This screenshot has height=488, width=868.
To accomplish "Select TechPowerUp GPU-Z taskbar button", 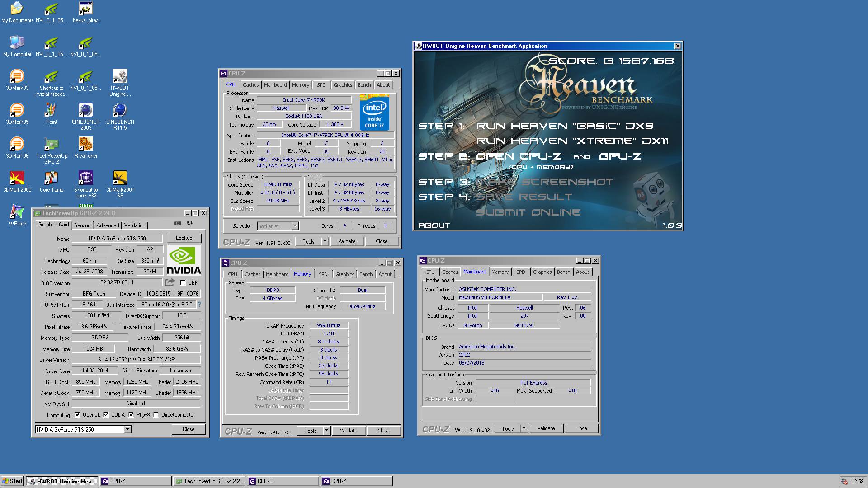I will [x=209, y=481].
